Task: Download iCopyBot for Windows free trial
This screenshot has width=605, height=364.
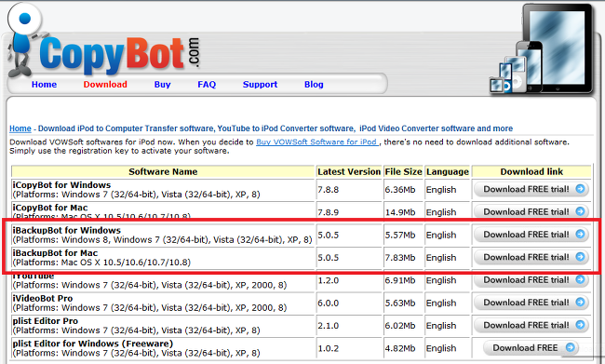Action: coord(531,189)
